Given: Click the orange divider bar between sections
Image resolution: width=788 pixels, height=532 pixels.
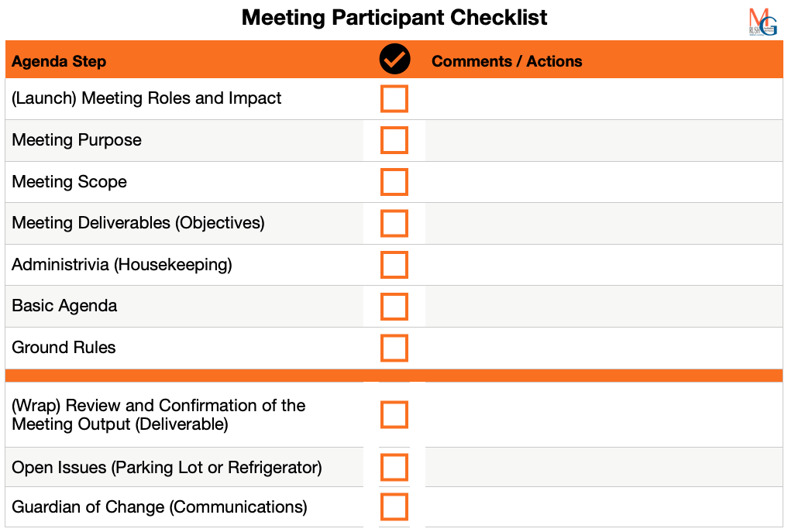Looking at the screenshot, I should click(x=394, y=376).
